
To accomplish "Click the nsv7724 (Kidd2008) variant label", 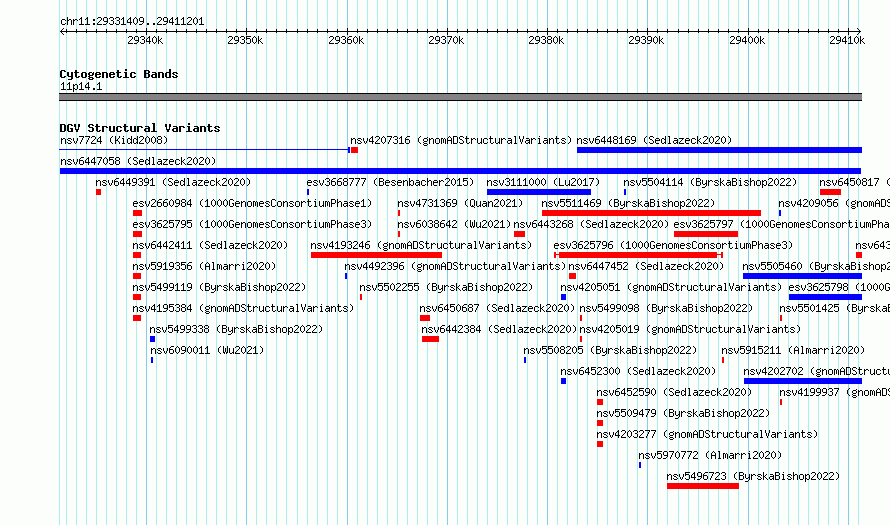I will click(114, 140).
